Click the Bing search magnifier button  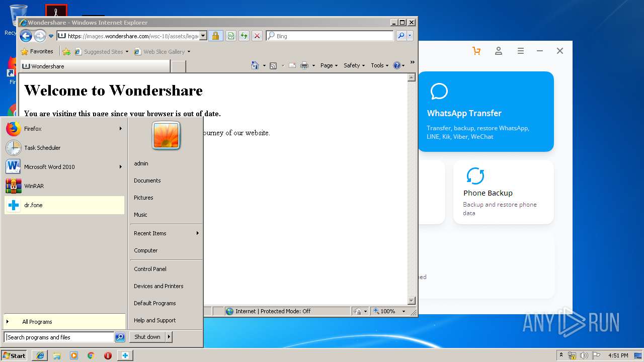tap(401, 36)
